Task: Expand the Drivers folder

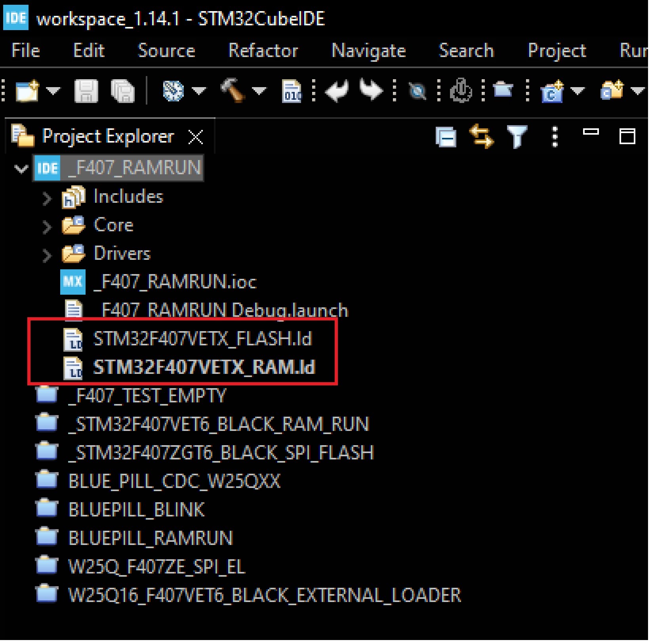Action: [47, 255]
